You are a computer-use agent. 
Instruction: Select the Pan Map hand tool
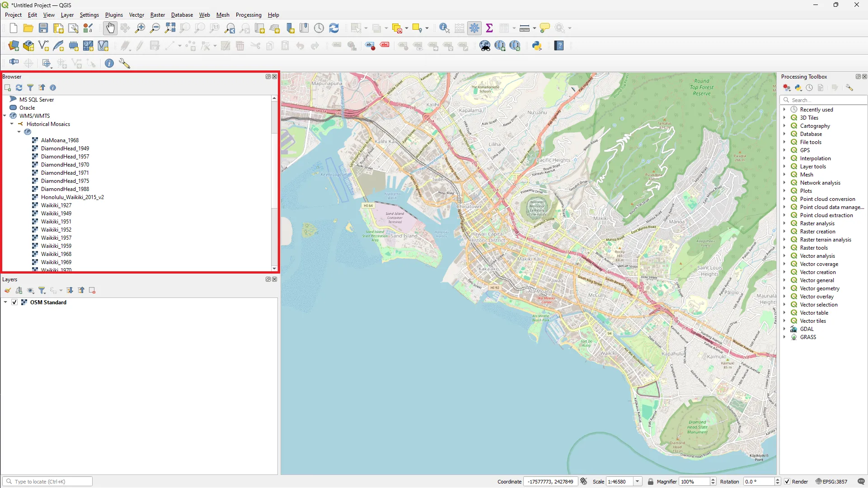(x=110, y=28)
